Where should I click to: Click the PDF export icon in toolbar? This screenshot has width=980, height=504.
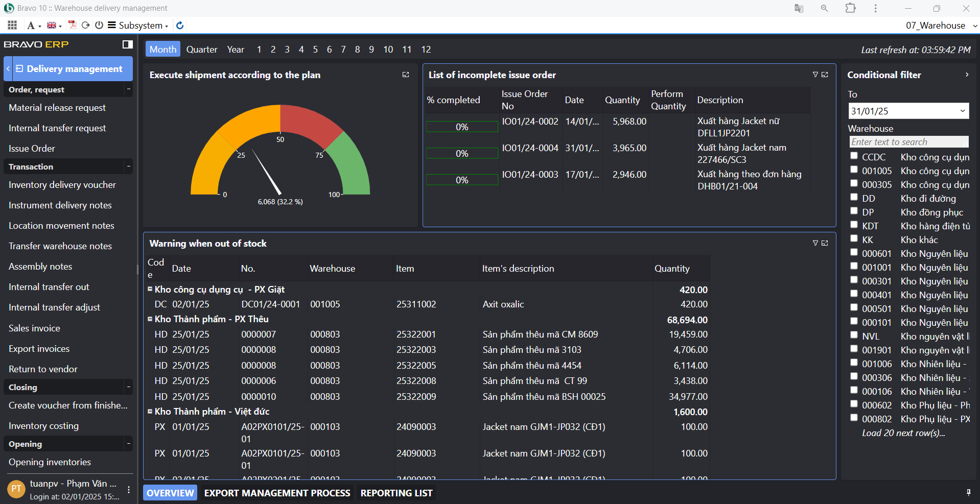pyautogui.click(x=72, y=25)
